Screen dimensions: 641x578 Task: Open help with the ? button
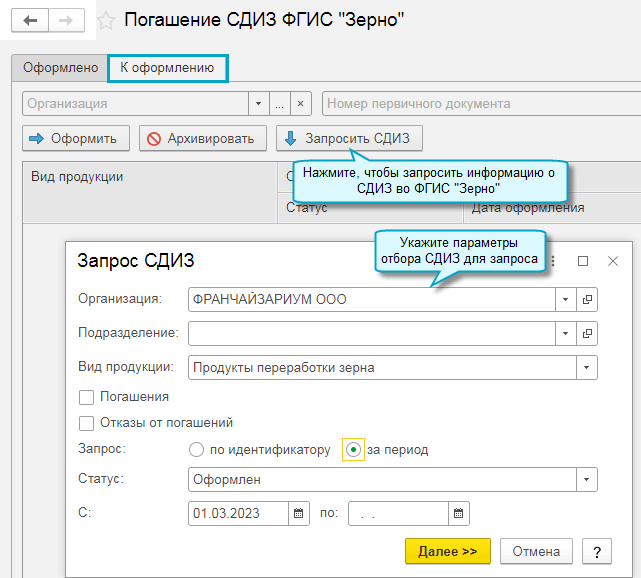[597, 551]
